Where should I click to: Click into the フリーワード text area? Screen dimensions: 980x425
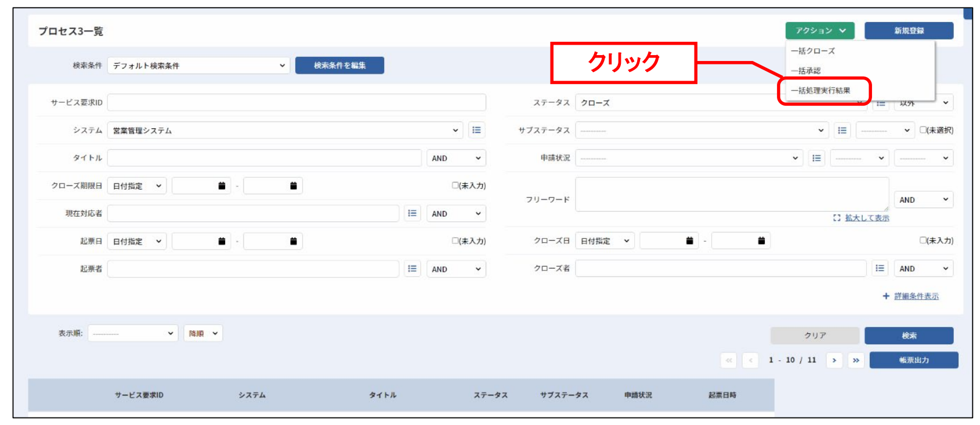[x=732, y=195]
